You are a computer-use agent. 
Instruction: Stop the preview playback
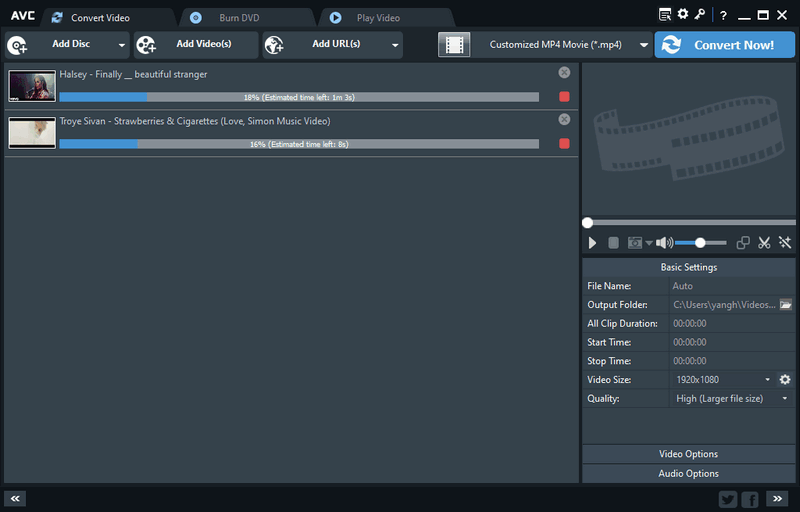pos(613,243)
